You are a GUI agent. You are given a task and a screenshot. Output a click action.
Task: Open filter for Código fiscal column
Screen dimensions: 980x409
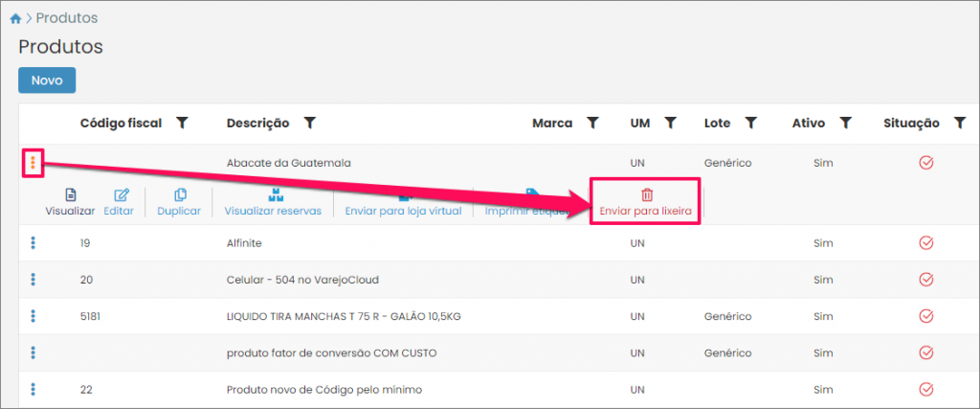coord(182,123)
